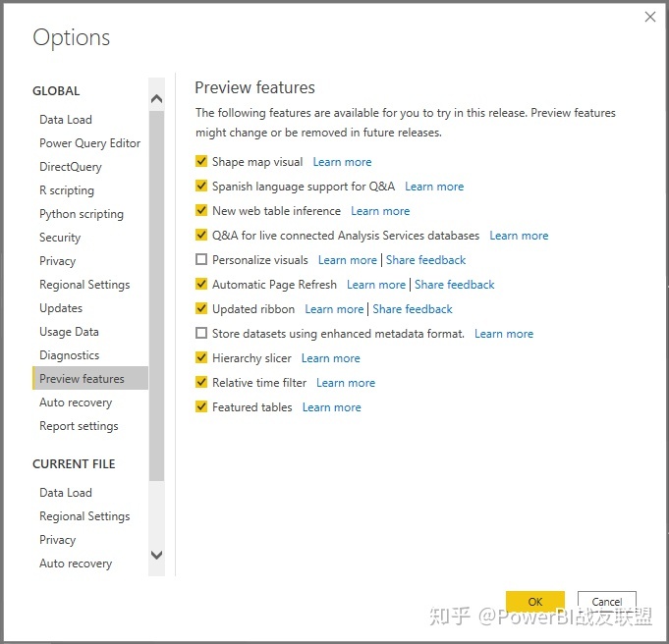This screenshot has height=644, width=669.
Task: Open Learn more for Shape map visual
Action: click(x=342, y=162)
